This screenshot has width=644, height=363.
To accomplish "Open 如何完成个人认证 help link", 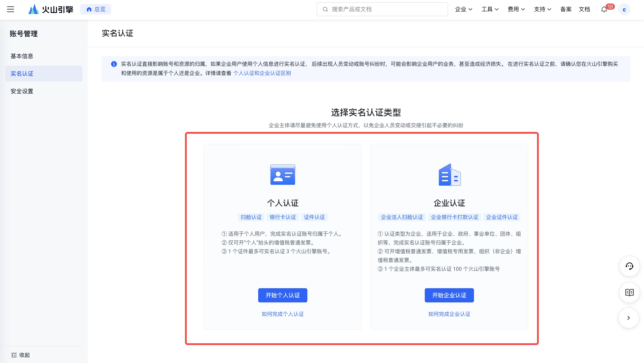I will [283, 314].
